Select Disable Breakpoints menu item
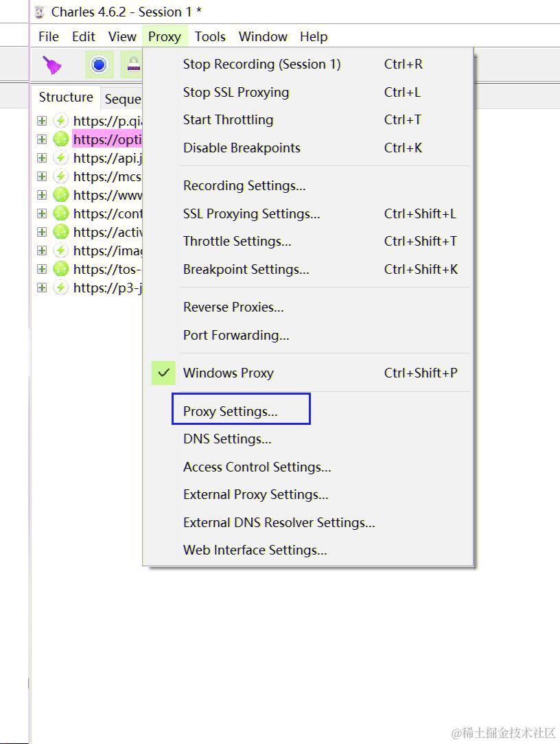This screenshot has width=560, height=744. (x=308, y=148)
